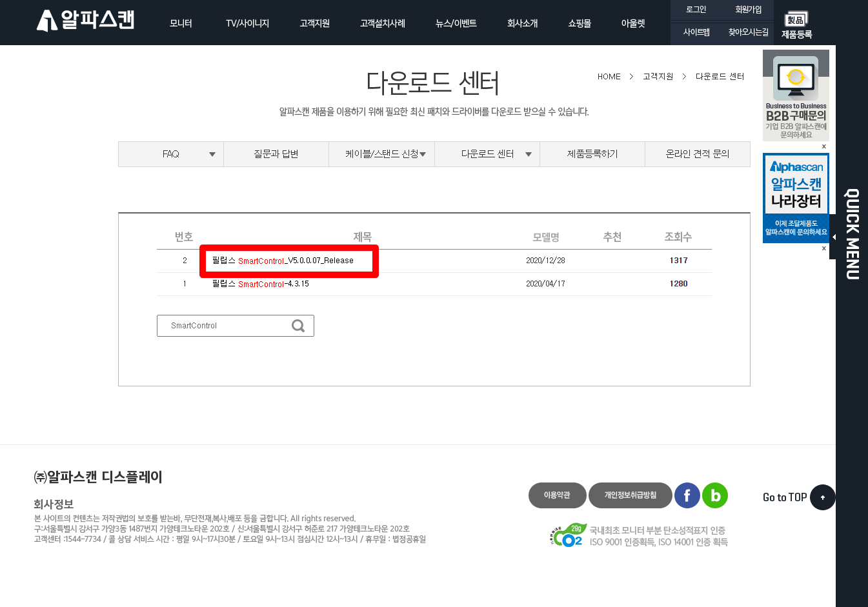Image resolution: width=868 pixels, height=607 pixels.
Task: Open the 회사소개 menu
Action: pos(522,23)
